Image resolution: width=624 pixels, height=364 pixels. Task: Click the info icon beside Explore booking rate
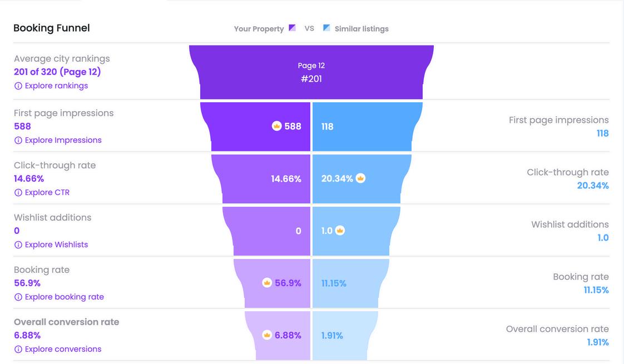click(18, 297)
